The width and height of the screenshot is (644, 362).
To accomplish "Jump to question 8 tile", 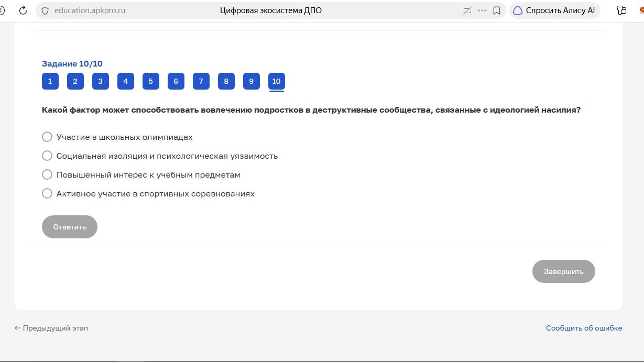I will pyautogui.click(x=226, y=81).
